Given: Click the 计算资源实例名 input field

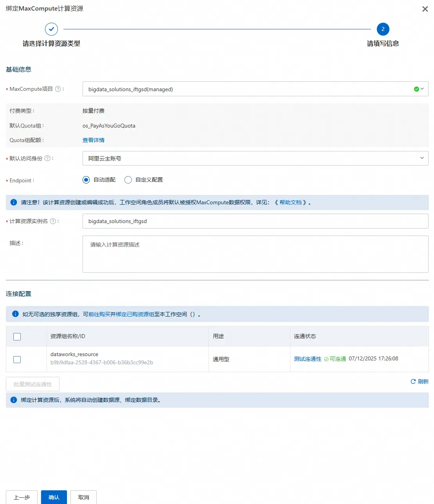Looking at the screenshot, I should pyautogui.click(x=256, y=221).
